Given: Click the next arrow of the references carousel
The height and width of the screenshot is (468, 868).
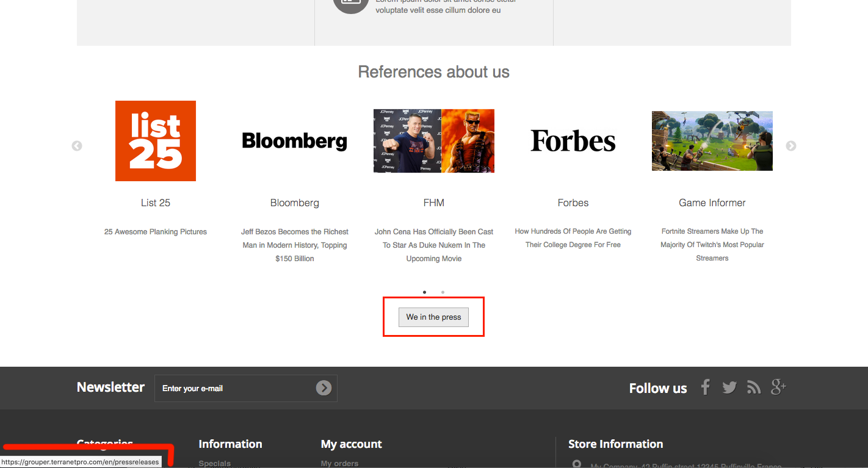Looking at the screenshot, I should coord(791,146).
